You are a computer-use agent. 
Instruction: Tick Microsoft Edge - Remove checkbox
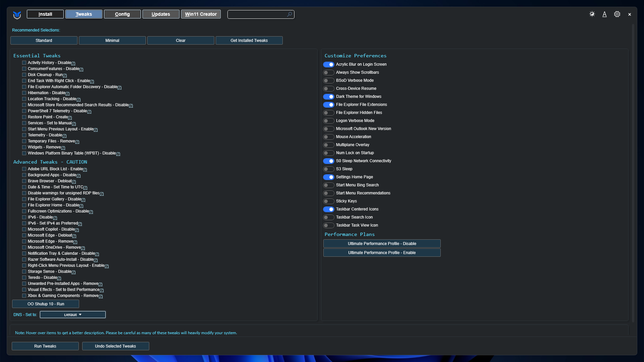point(24,241)
